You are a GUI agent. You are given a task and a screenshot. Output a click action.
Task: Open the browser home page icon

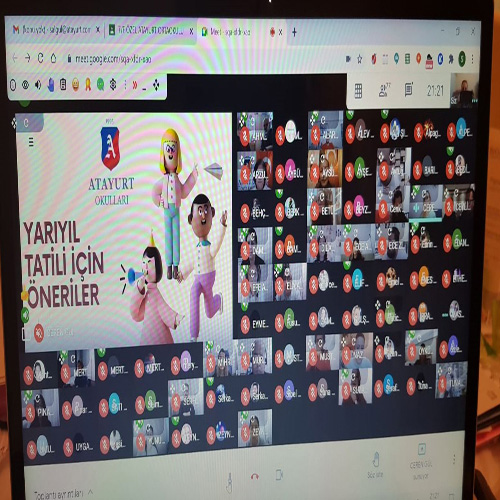pyautogui.click(x=53, y=58)
